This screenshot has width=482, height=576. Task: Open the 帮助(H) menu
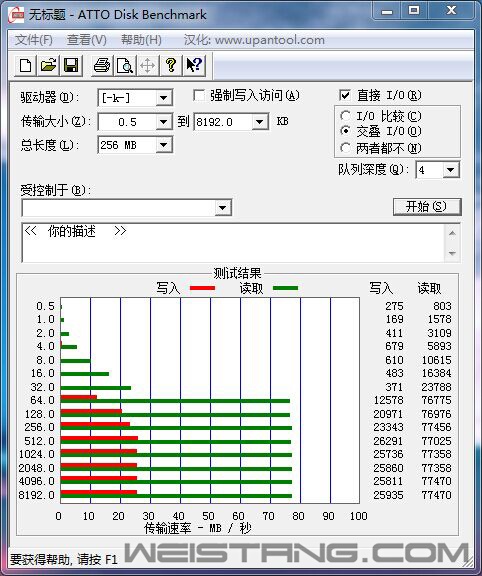click(141, 40)
